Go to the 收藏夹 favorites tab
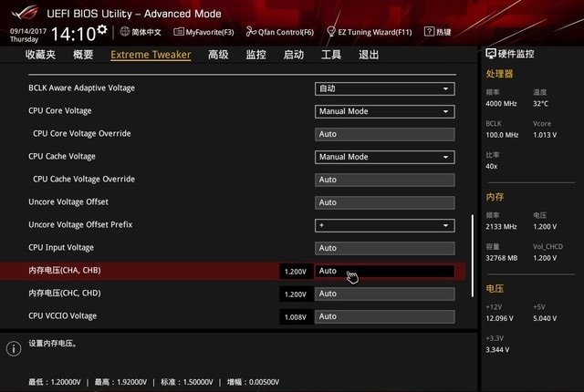 point(40,55)
